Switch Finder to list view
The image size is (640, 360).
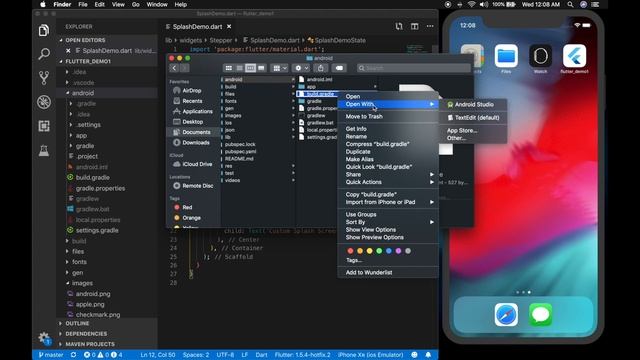click(x=240, y=68)
